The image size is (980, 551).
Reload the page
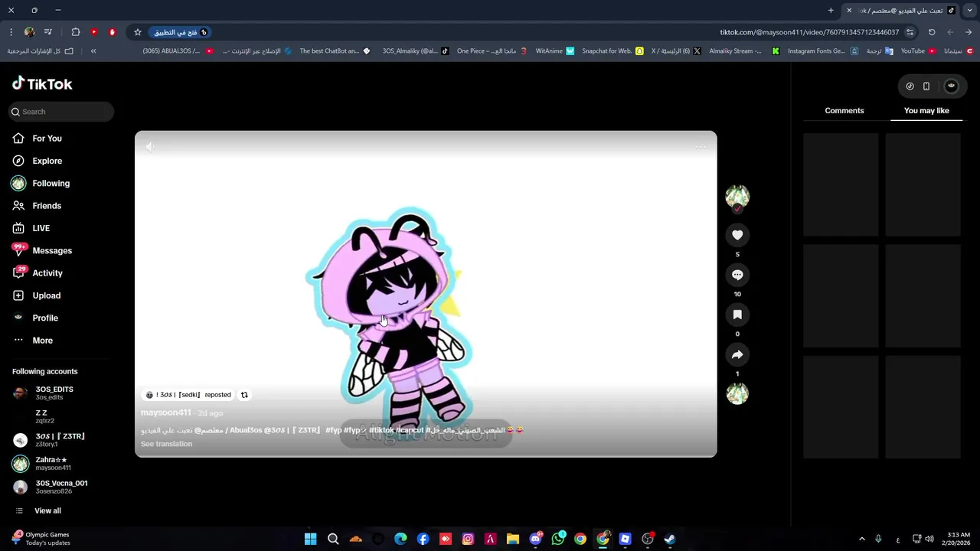point(932,32)
